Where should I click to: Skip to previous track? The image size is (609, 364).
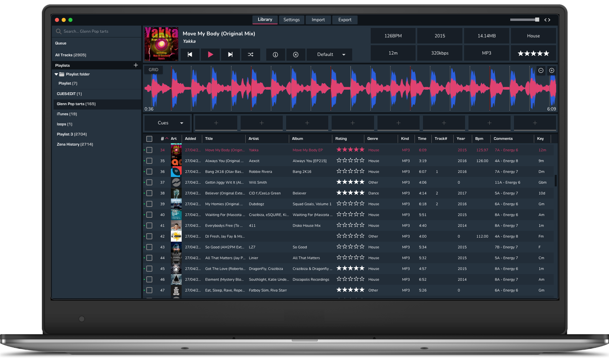(190, 55)
